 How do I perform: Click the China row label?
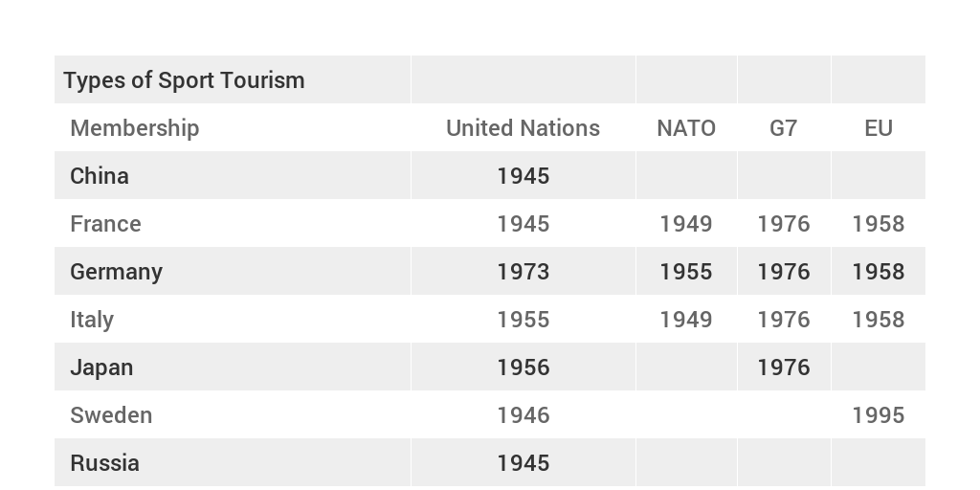tap(100, 176)
